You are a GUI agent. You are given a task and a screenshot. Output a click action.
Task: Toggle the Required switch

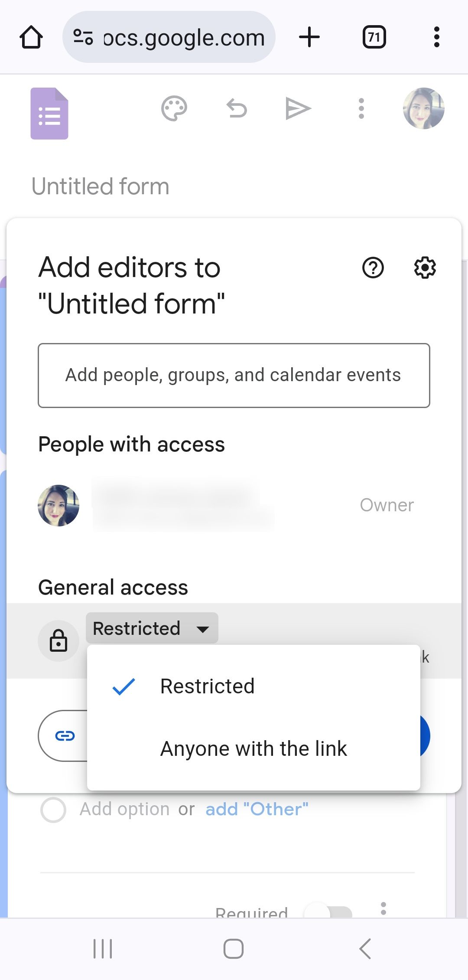[328, 911]
